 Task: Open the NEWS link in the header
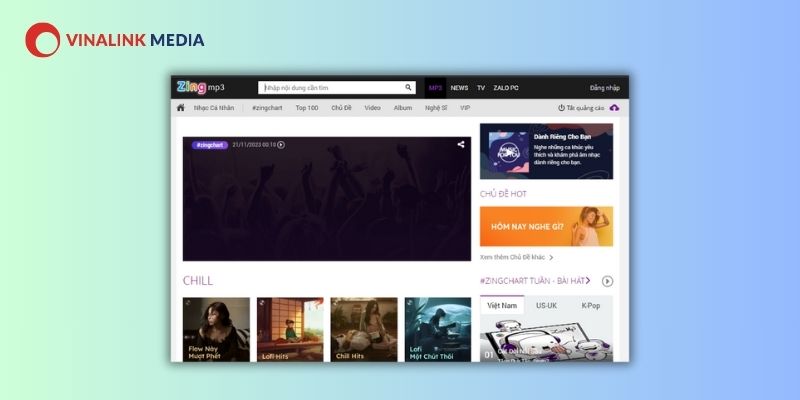(x=459, y=88)
